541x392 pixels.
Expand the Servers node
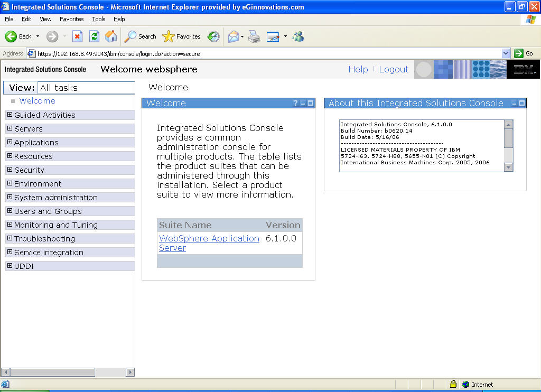tap(10, 128)
